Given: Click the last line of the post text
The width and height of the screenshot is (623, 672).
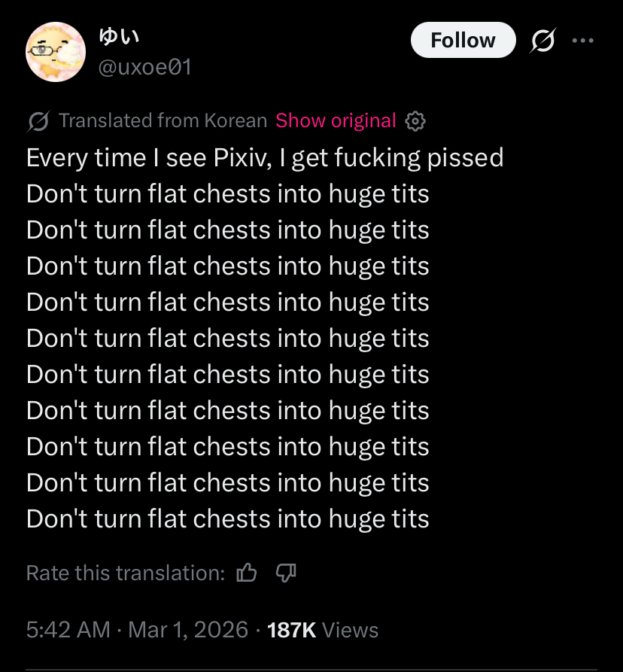Looking at the screenshot, I should pyautogui.click(x=227, y=519).
